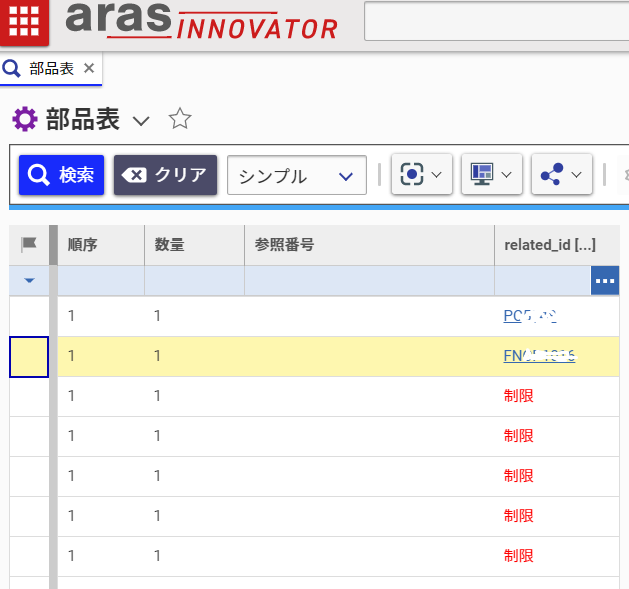Expand the chevron next to 部品表 title

[x=142, y=121]
